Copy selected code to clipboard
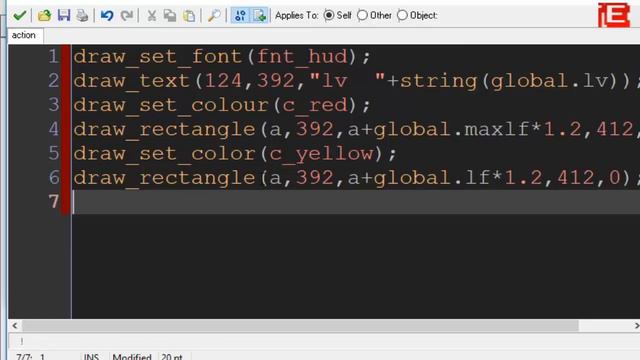The image size is (640, 360). point(170,16)
